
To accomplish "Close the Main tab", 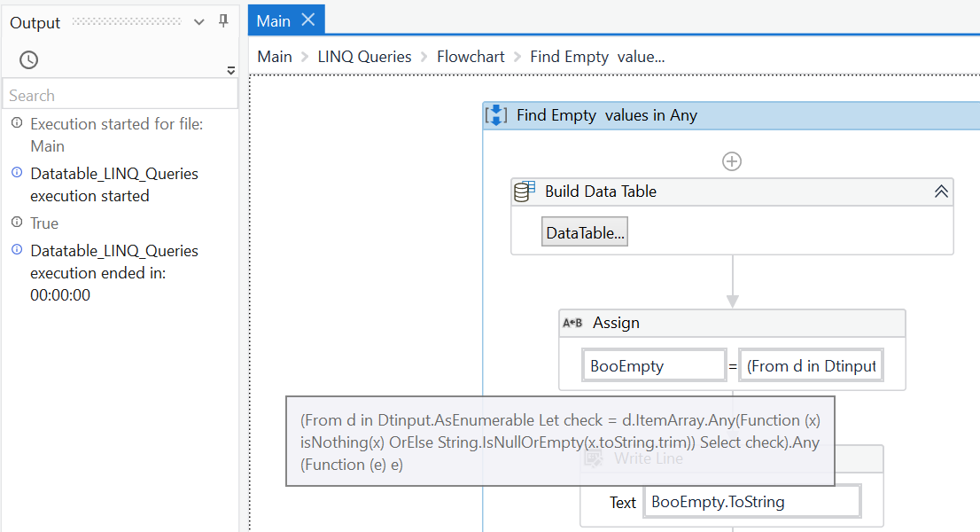I will [x=308, y=20].
